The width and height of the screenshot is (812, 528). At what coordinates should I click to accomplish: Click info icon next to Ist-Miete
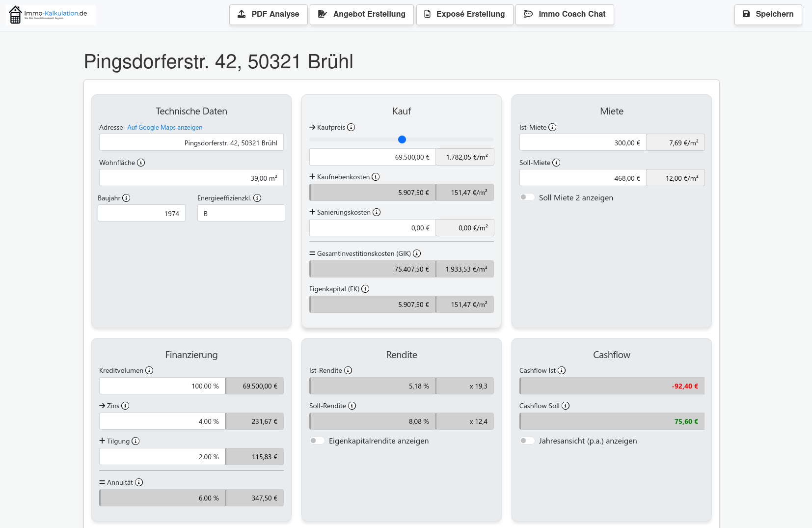(x=552, y=127)
